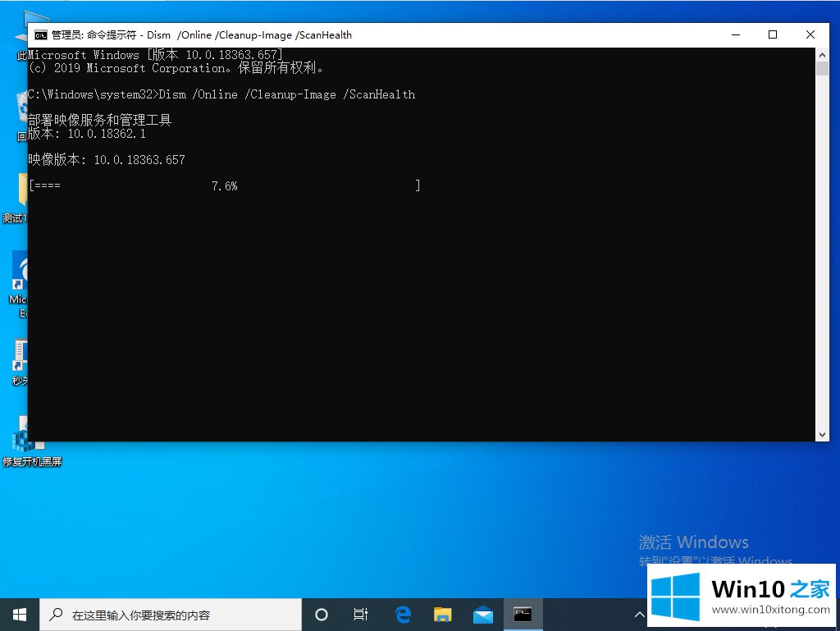Click the console vertical scrollbar thumb

coord(823,68)
